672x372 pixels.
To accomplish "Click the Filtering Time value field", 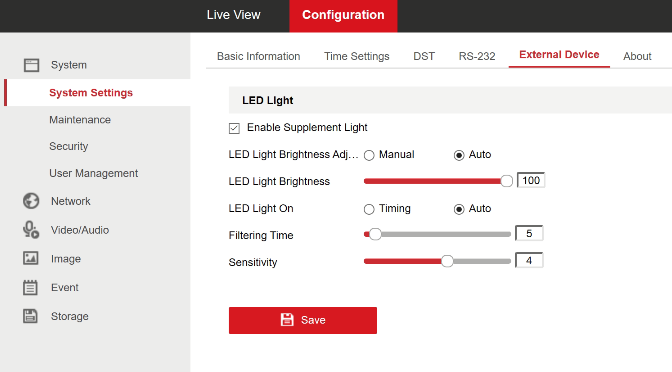I will (x=529, y=234).
